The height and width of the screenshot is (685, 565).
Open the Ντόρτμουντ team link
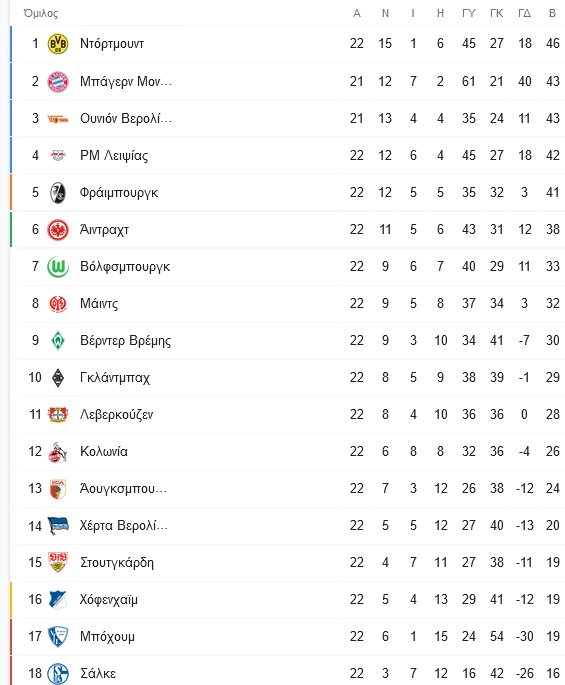point(112,44)
